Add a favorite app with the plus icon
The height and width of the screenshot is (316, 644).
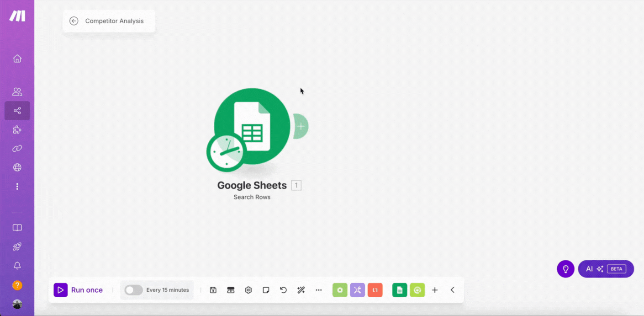[435, 290]
